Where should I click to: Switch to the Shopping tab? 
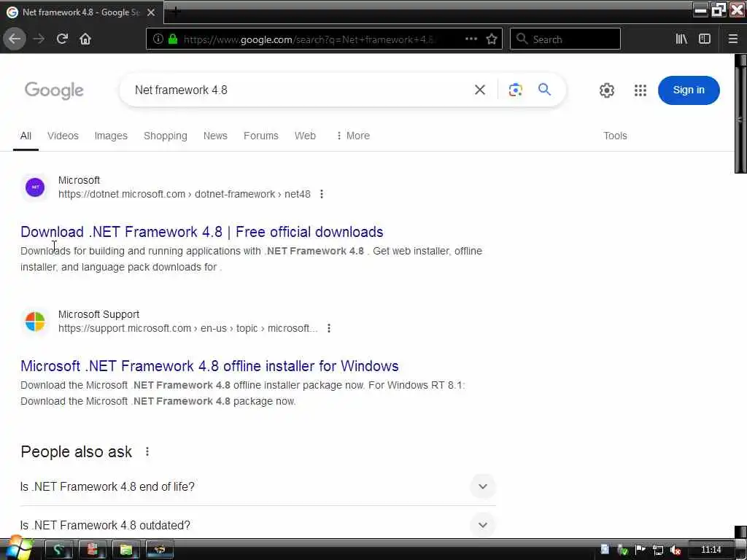tap(166, 136)
